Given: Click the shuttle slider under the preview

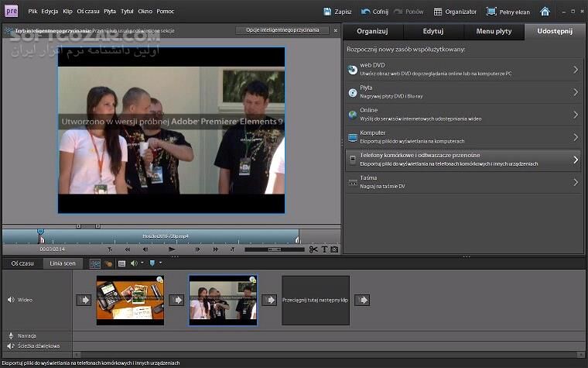Looking at the screenshot, I should [274, 249].
